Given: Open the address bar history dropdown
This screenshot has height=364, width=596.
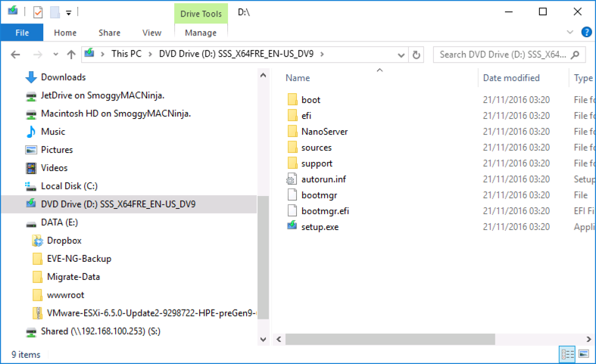Looking at the screenshot, I should click(x=401, y=55).
